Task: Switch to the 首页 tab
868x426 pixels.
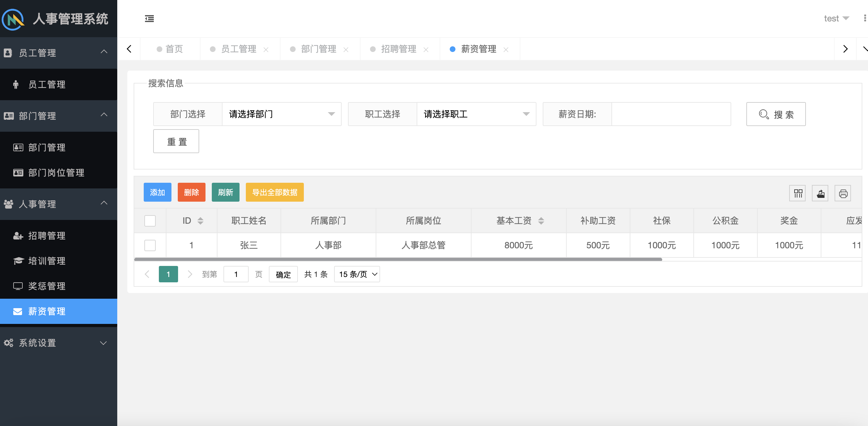Action: pyautogui.click(x=170, y=49)
